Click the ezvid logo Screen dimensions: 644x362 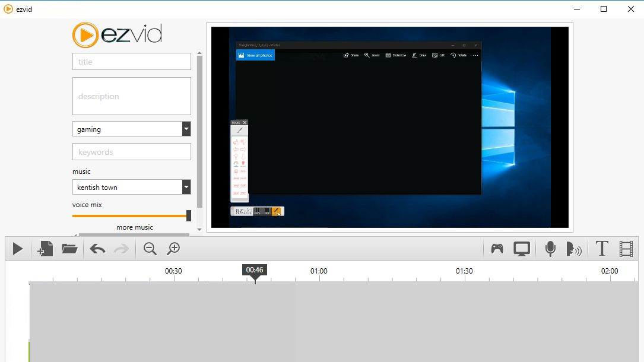(117, 35)
